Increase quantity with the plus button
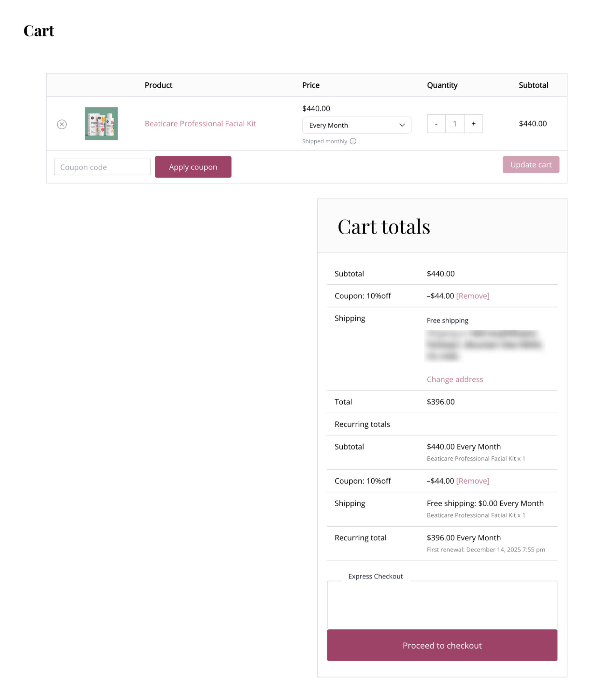The image size is (596, 700). tap(473, 124)
